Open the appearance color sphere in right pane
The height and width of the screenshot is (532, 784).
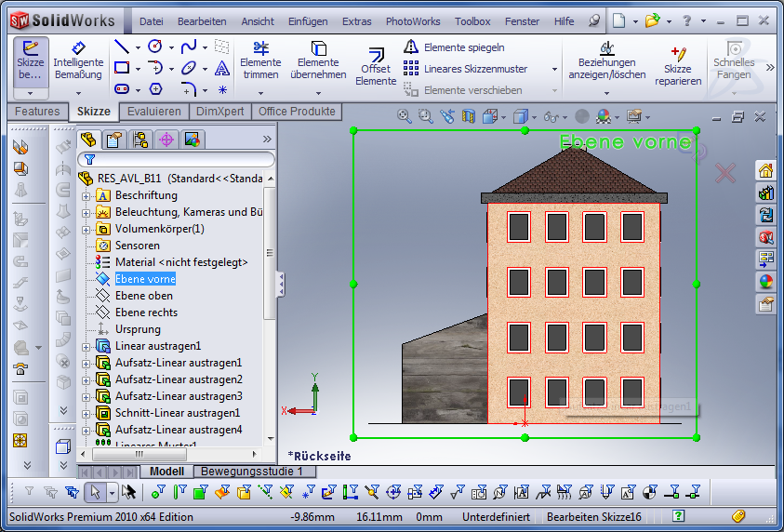coord(766,282)
